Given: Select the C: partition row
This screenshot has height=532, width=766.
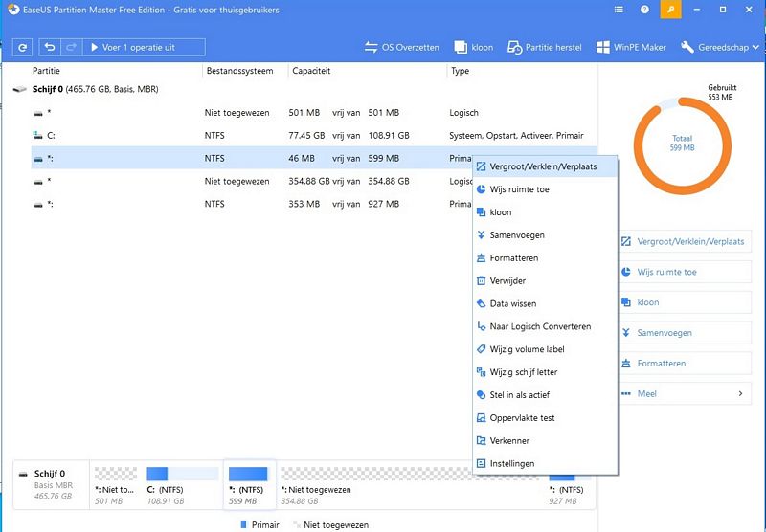Looking at the screenshot, I should (314, 136).
